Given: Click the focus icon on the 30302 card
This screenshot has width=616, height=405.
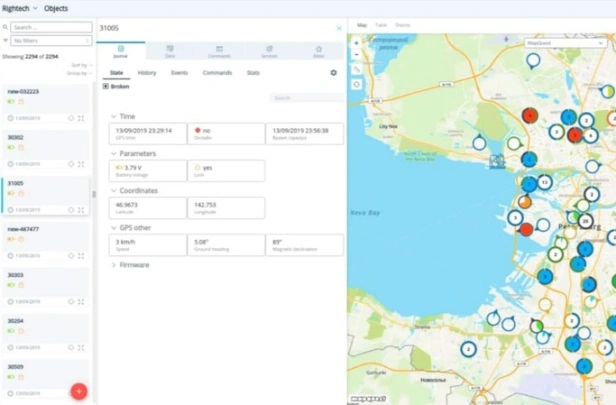Looking at the screenshot, I should point(81,164).
